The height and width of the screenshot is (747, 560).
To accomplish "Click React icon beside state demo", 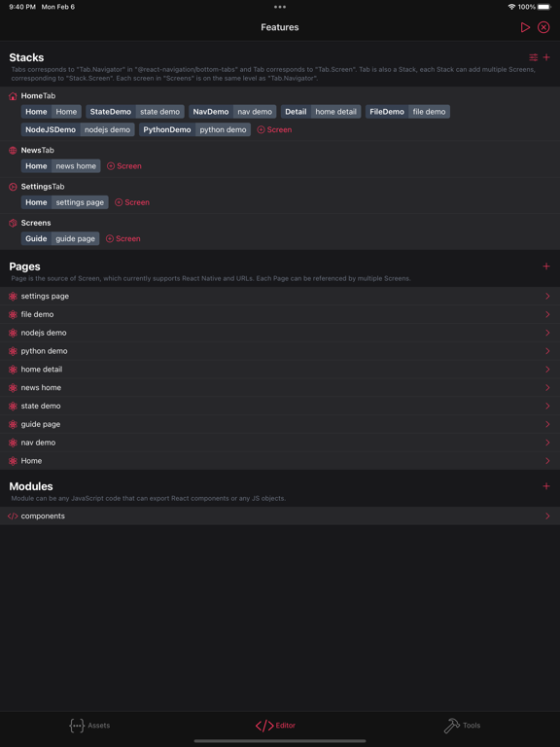I will [x=13, y=406].
